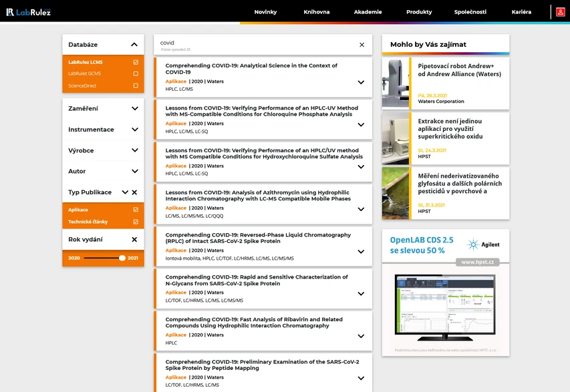Expand the Instrumentace filter
This screenshot has width=570, height=392.
point(135,130)
